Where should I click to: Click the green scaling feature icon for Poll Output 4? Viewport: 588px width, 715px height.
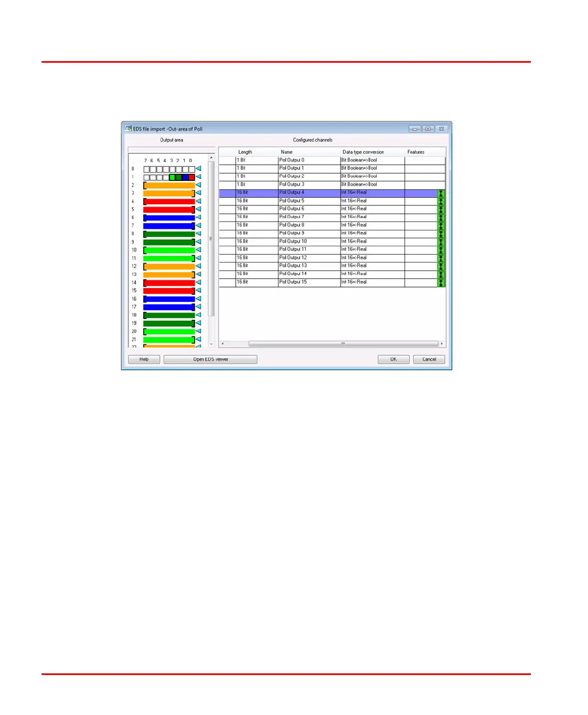pyautogui.click(x=442, y=193)
